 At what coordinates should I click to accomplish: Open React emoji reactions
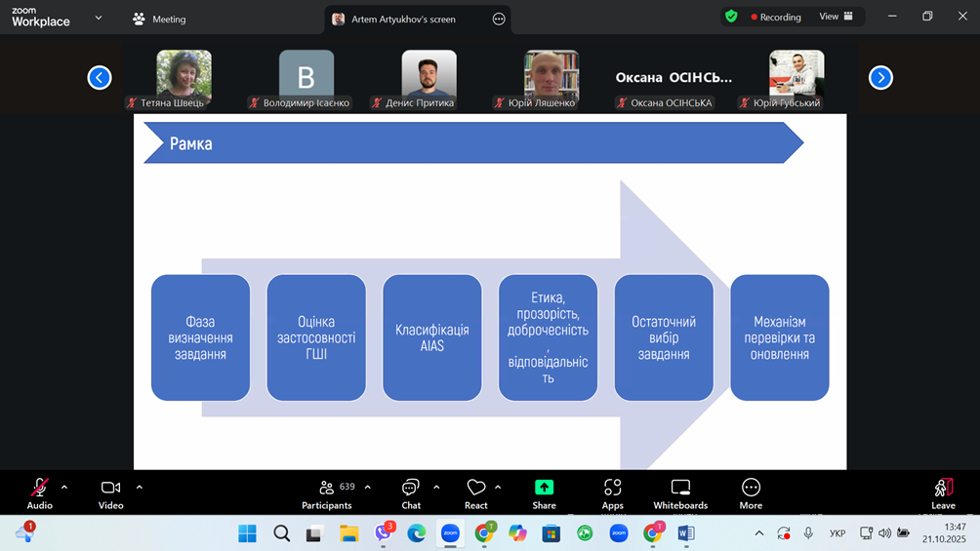tap(475, 493)
